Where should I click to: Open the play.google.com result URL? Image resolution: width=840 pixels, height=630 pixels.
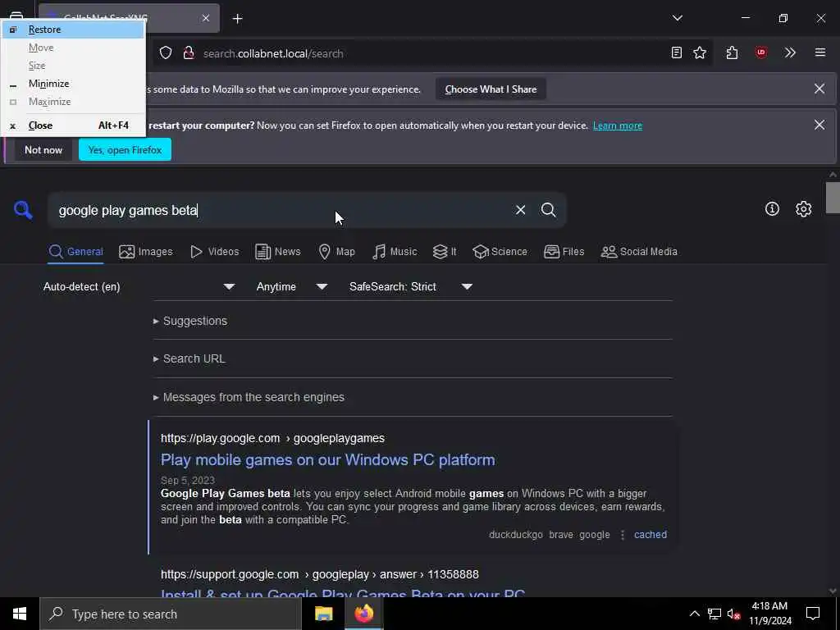click(x=272, y=438)
